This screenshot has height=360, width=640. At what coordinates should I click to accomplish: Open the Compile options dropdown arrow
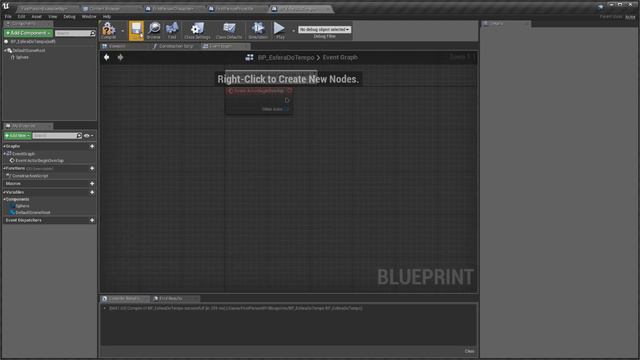pos(122,31)
